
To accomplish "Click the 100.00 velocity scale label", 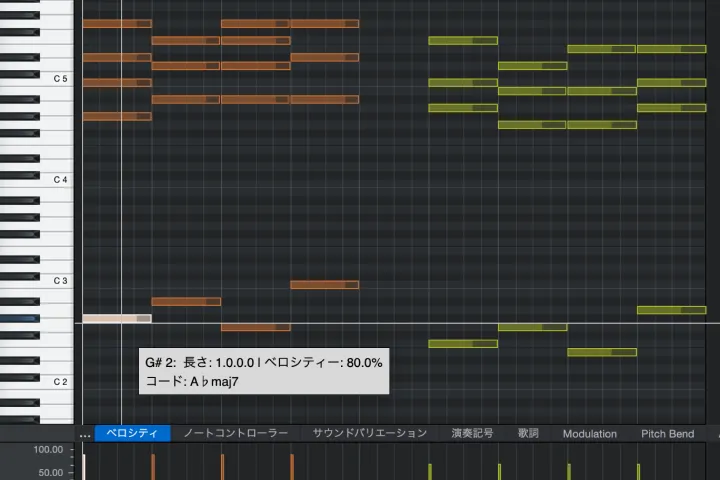I will pos(48,450).
